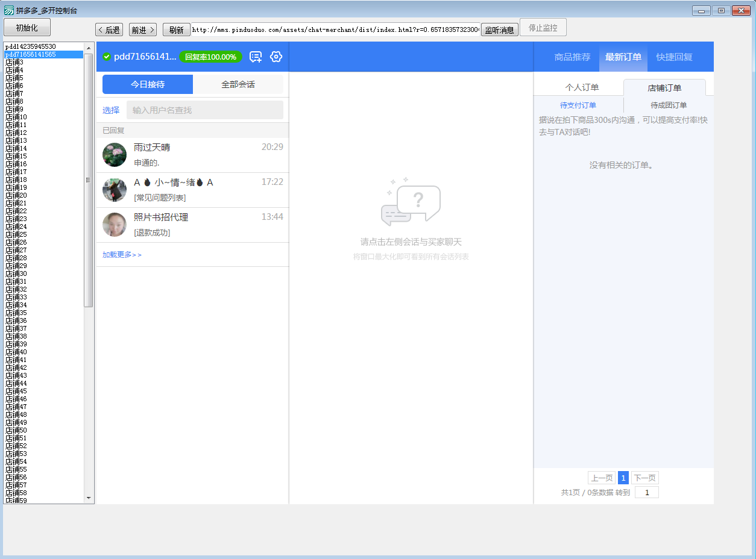Viewport: 756px width, 559px height.
Task: Select the 待支付订单 sub-tab
Action: 578,105
